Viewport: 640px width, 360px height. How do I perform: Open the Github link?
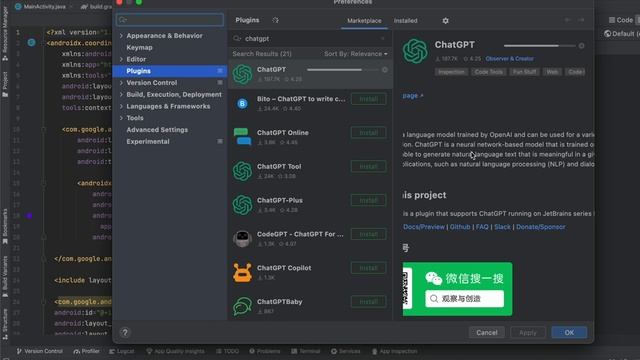[460, 227]
